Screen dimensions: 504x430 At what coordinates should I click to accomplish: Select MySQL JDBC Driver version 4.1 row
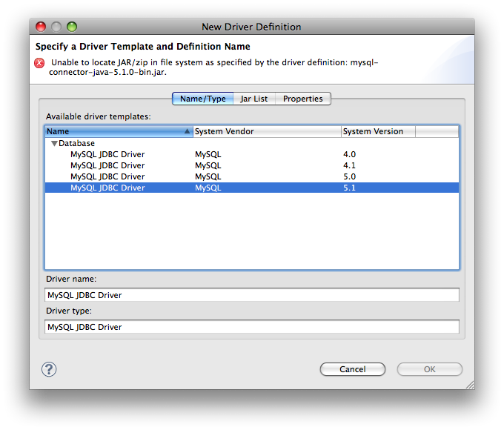tap(252, 165)
